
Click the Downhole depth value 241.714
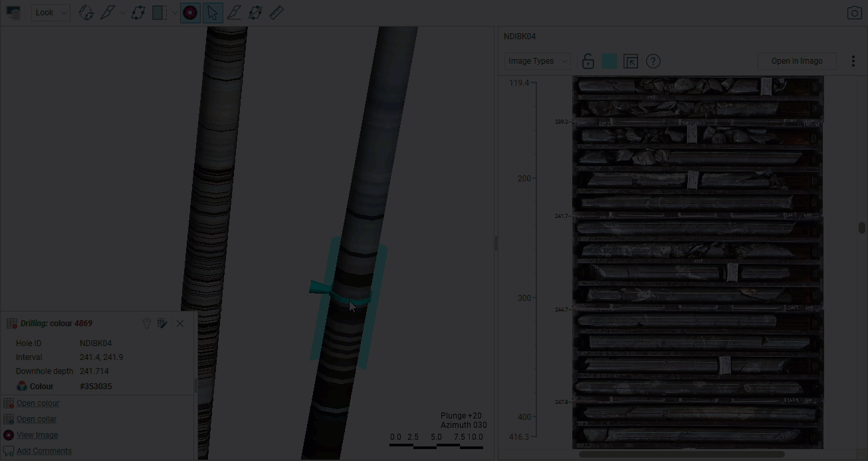(94, 371)
